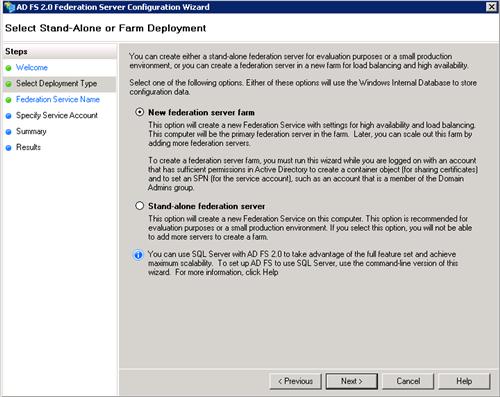500x397 pixels.
Task: Click green bullet beside Welcome step
Action: pos(9,68)
